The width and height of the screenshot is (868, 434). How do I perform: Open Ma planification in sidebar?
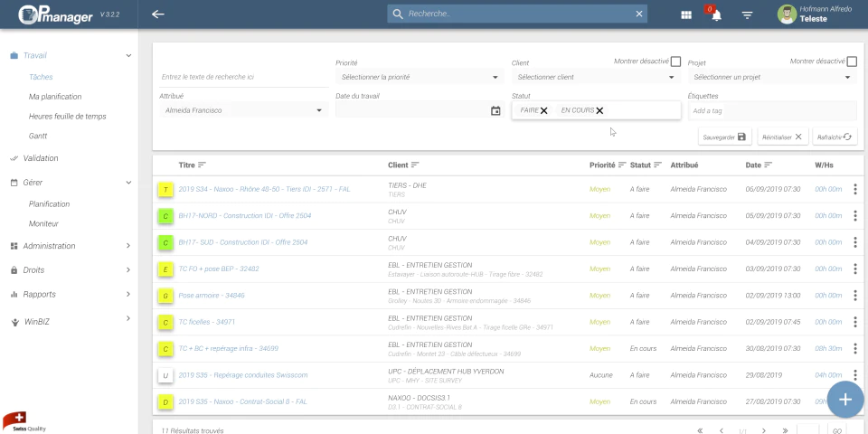[x=55, y=97]
